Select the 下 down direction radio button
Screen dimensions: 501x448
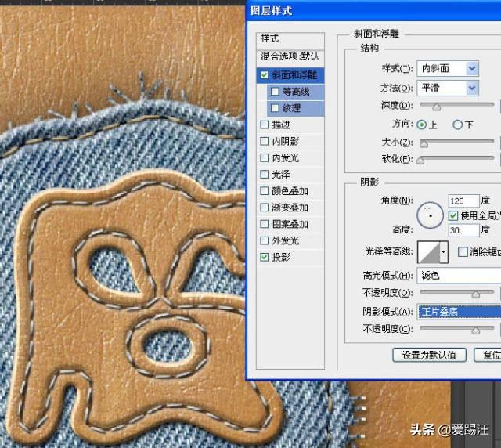[x=457, y=125]
